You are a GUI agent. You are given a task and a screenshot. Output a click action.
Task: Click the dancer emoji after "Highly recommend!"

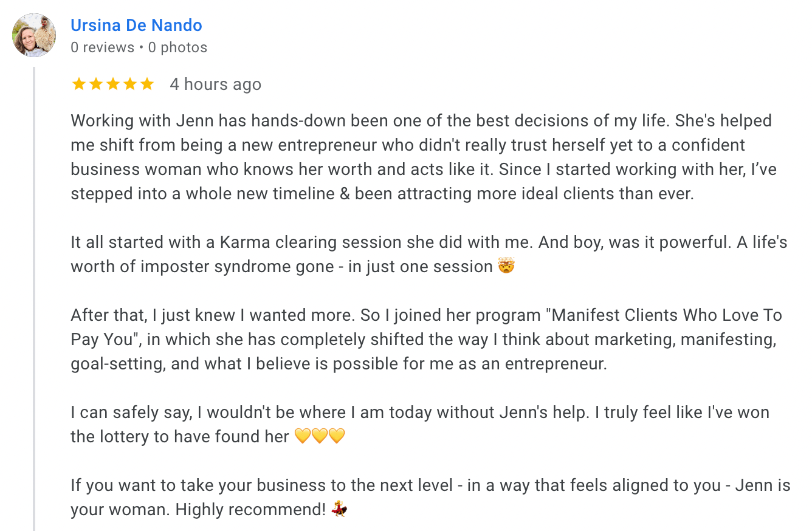339,509
